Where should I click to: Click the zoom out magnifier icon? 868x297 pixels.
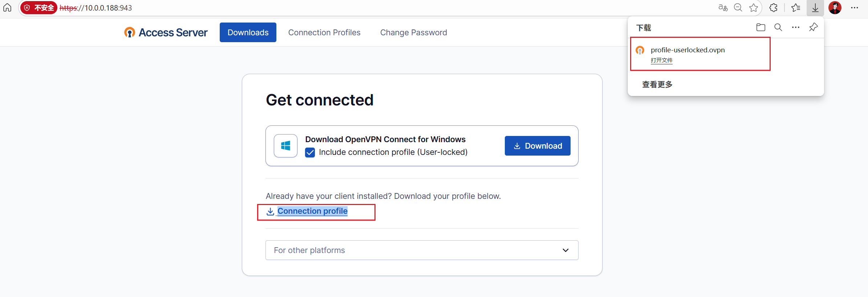[x=738, y=8]
